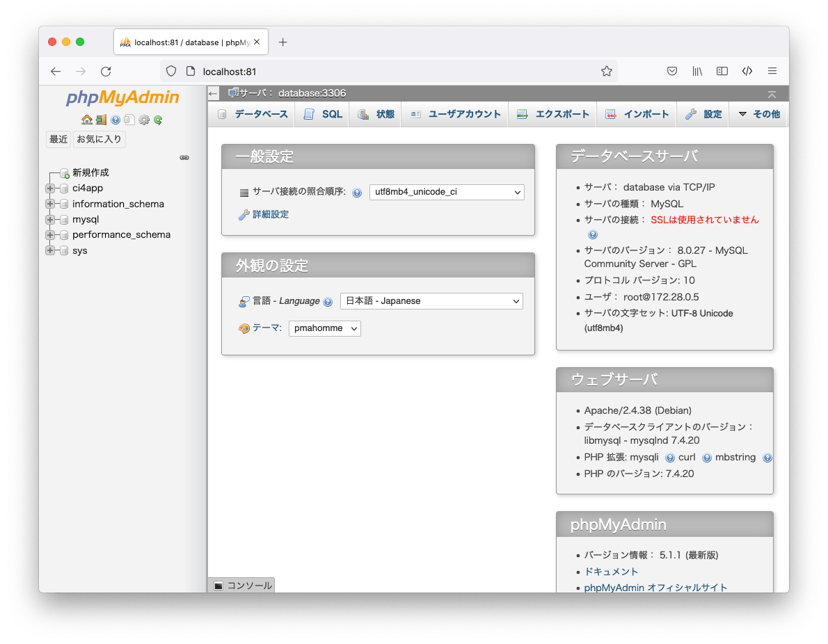This screenshot has width=828, height=644.
Task: Click 新規作成 in the database tree
Action: click(x=90, y=172)
